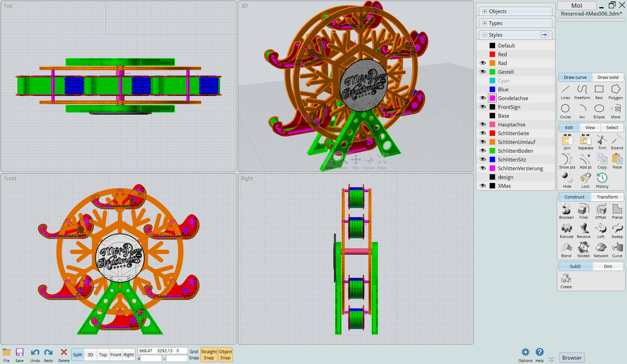
Task: Open the Styles section arrow menu
Action: (544, 35)
